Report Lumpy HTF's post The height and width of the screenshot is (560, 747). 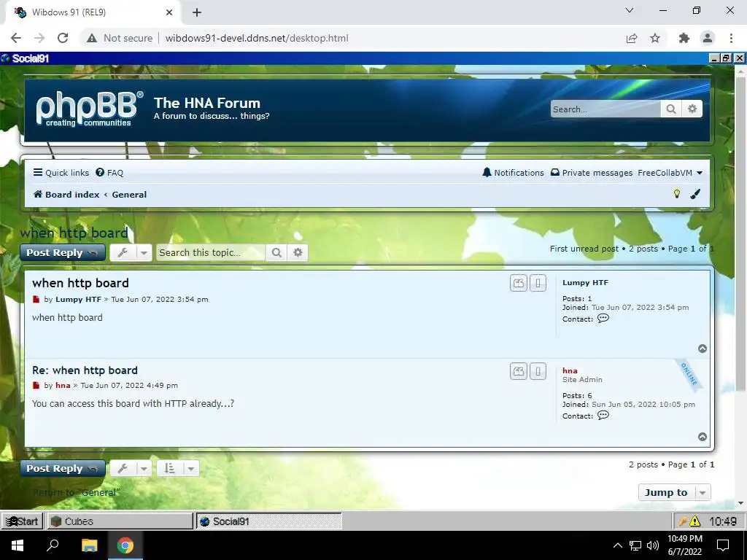click(538, 283)
